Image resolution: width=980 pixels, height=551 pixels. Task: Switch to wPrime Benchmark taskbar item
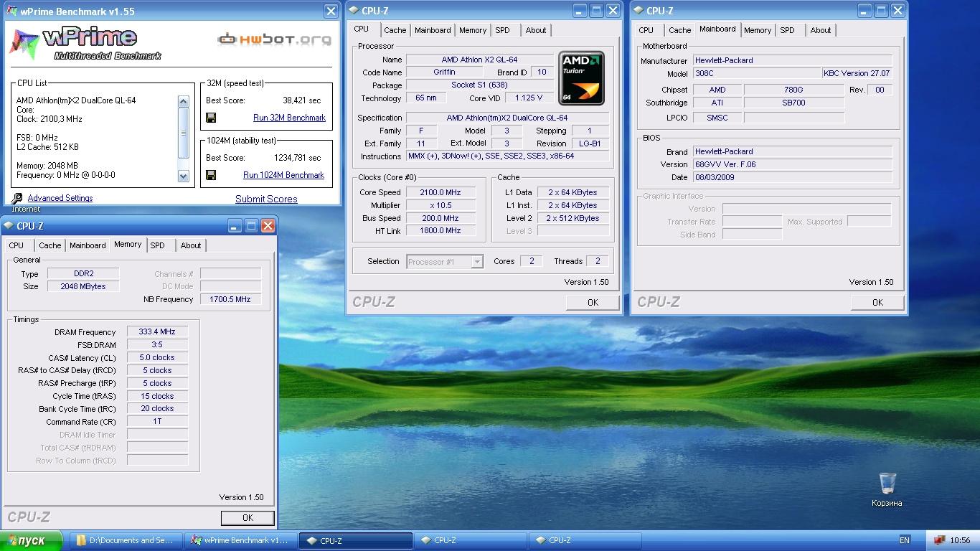pos(241,540)
